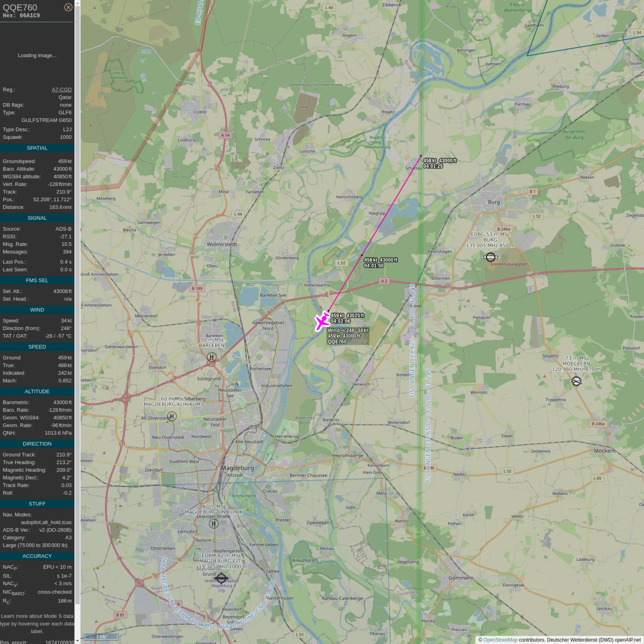This screenshot has height=644, width=644.
Task: Open the OpenStreetMap attribution link
Action: [x=500, y=640]
